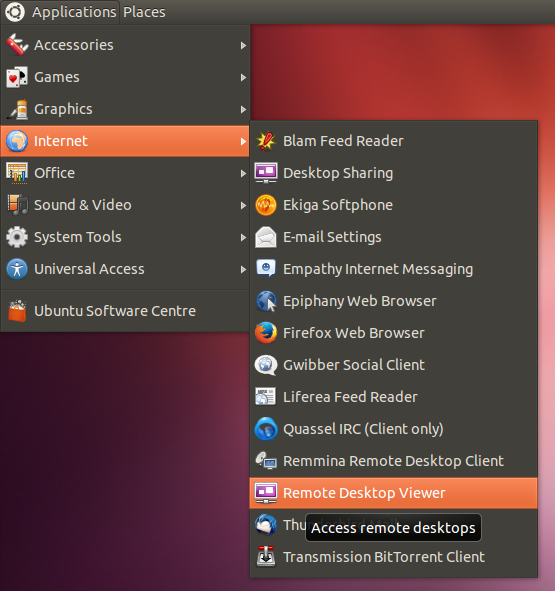Click the Desktop Sharing monitor icon
The width and height of the screenshot is (555, 591).
(x=266, y=173)
